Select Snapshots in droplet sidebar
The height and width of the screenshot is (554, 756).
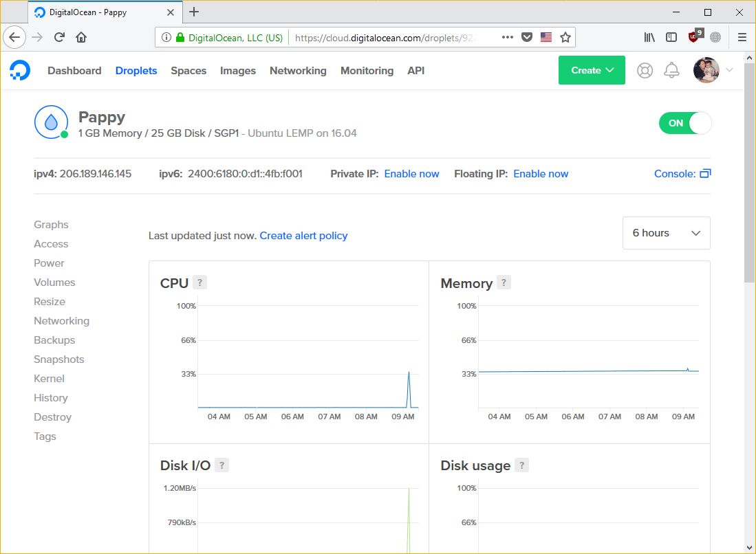point(59,359)
